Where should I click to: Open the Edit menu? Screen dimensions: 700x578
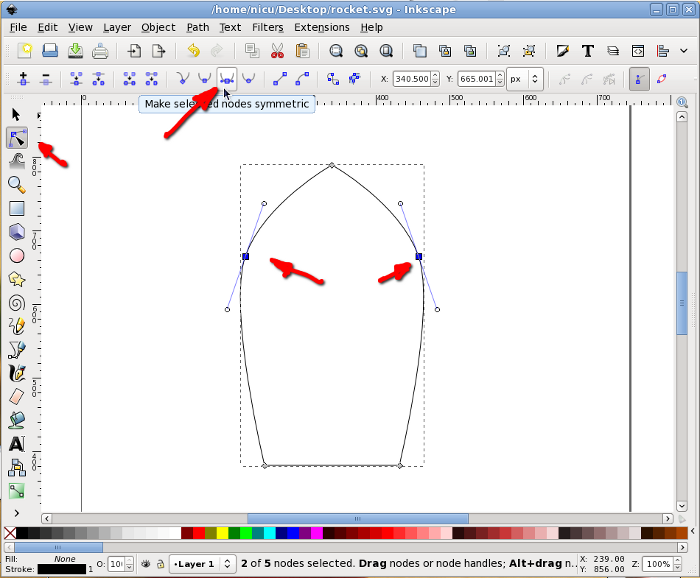coord(47,27)
